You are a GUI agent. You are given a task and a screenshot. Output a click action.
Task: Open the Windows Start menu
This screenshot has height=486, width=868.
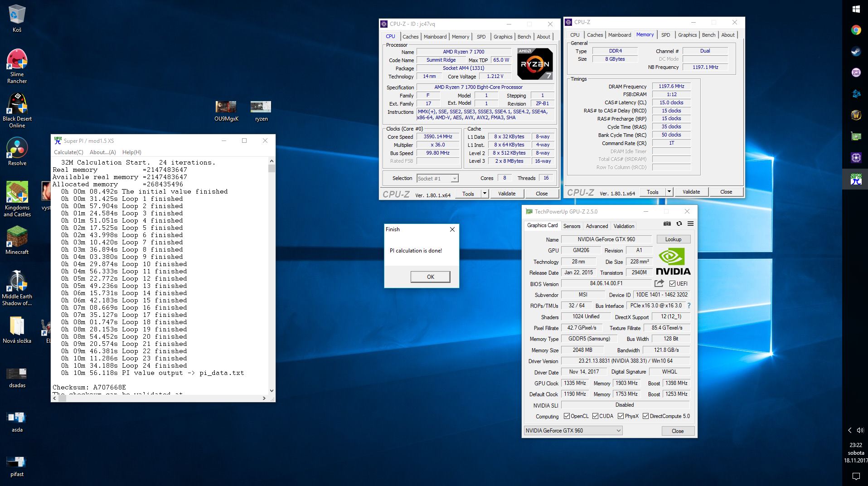pyautogui.click(x=856, y=9)
